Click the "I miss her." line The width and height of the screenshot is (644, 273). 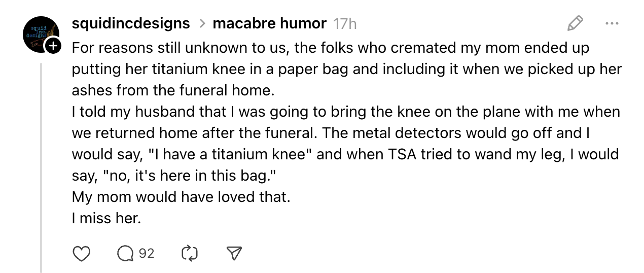[x=105, y=218]
